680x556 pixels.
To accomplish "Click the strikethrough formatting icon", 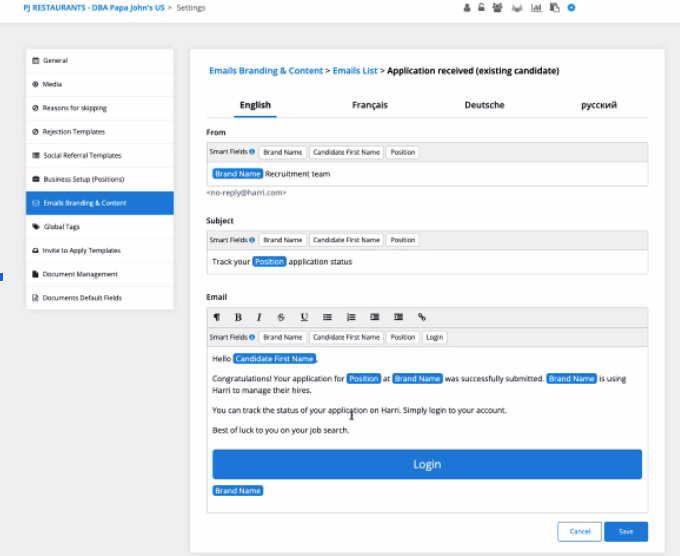I will pos(281,317).
